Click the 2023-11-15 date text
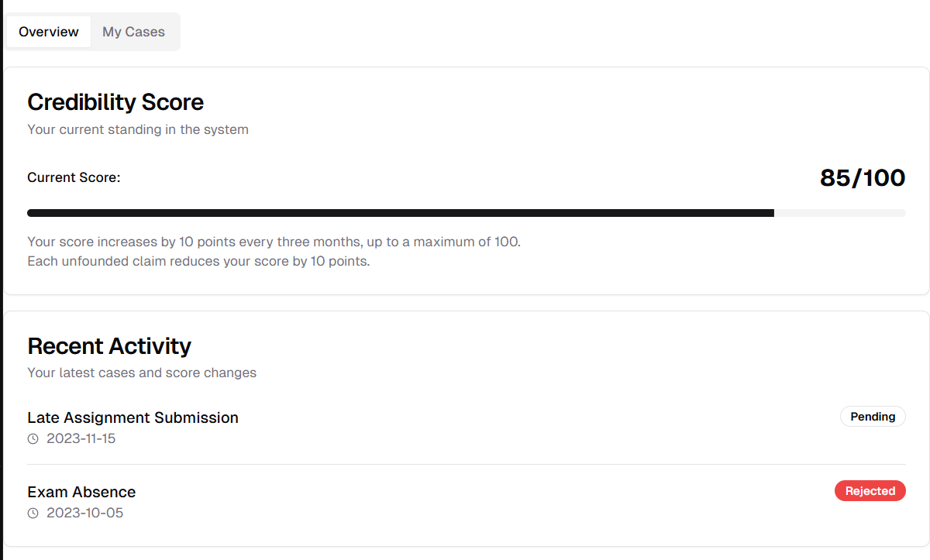The width and height of the screenshot is (930, 560). click(x=81, y=438)
